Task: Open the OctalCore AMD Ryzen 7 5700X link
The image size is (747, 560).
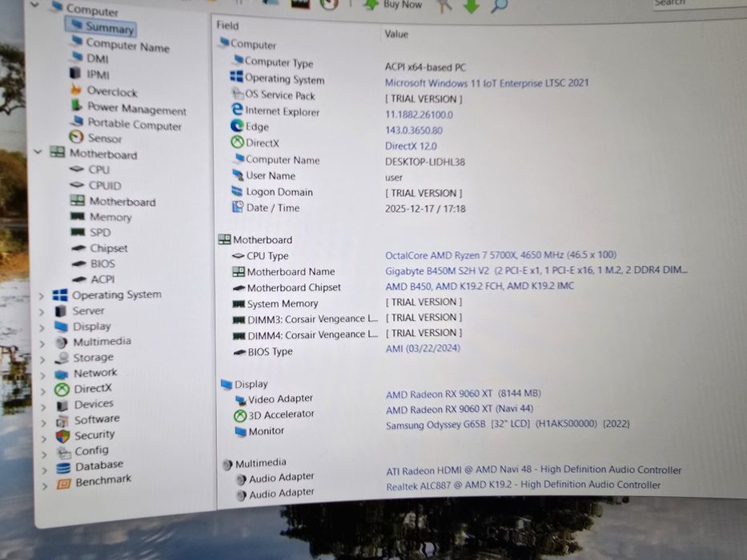Action: pyautogui.click(x=500, y=255)
